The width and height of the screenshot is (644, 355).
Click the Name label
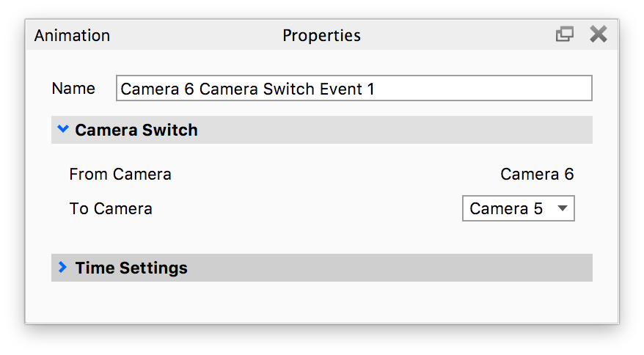point(73,89)
